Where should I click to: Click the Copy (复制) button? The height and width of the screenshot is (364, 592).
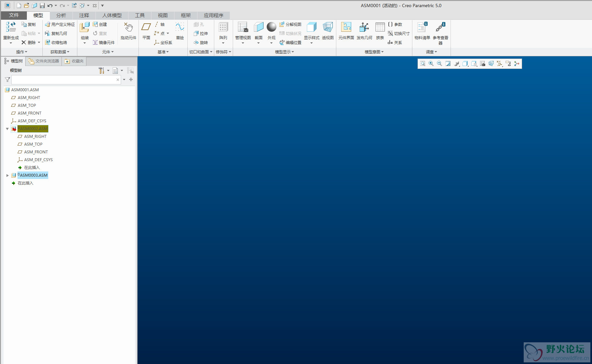coord(28,24)
